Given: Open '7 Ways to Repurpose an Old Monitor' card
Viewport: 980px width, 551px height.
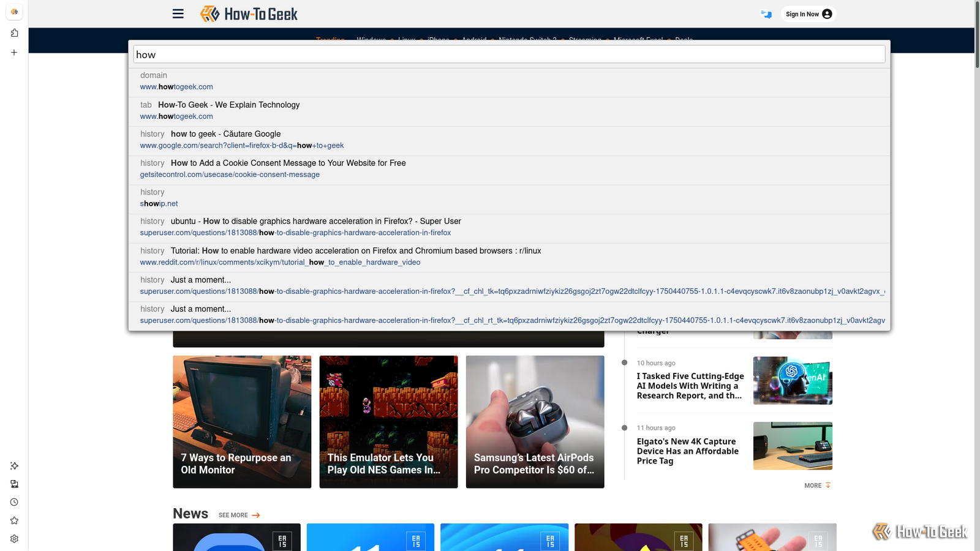Looking at the screenshot, I should (242, 422).
